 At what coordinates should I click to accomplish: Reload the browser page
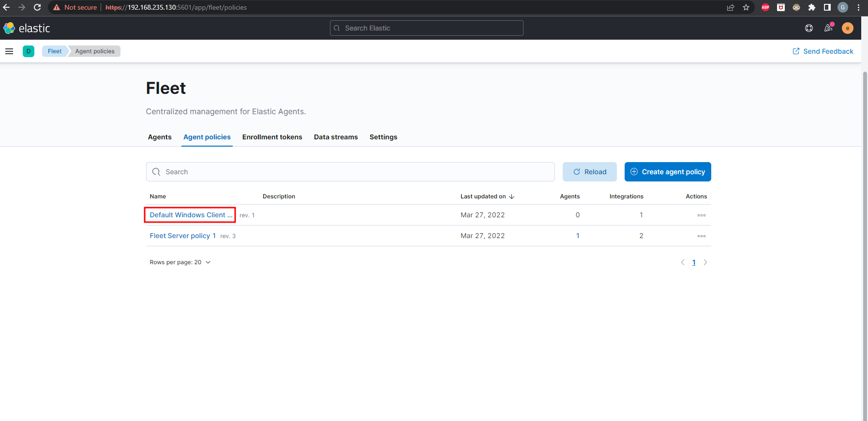click(x=37, y=7)
